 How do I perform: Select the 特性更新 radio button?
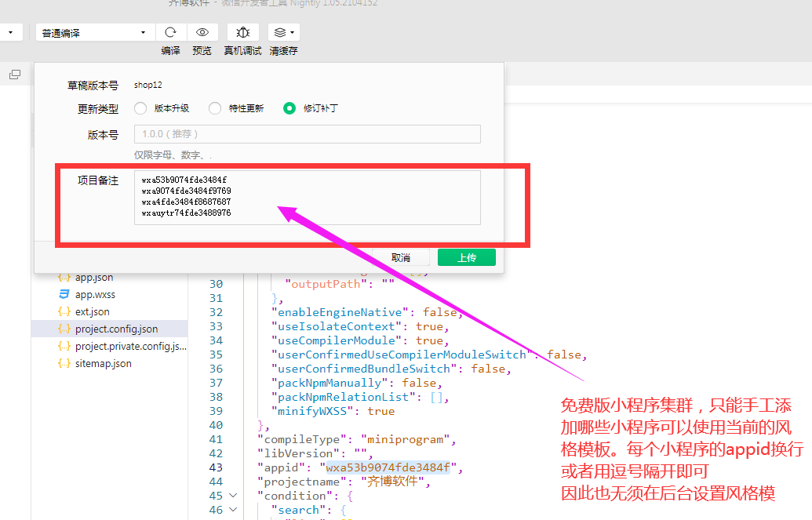(x=215, y=108)
